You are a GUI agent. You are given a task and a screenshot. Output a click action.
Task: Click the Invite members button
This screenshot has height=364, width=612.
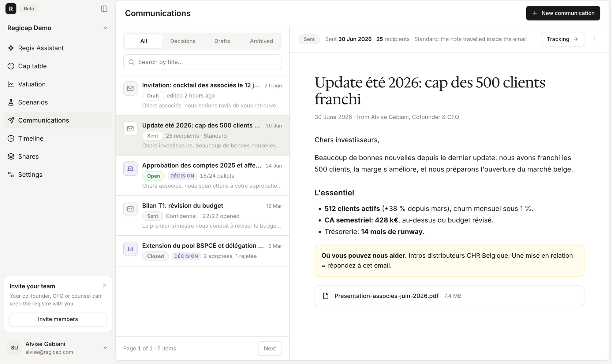point(58,319)
